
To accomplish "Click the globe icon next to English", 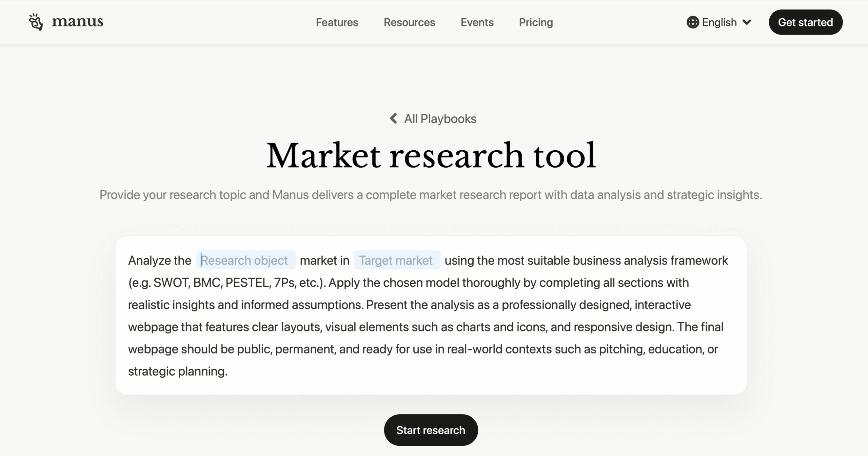I will coord(693,22).
